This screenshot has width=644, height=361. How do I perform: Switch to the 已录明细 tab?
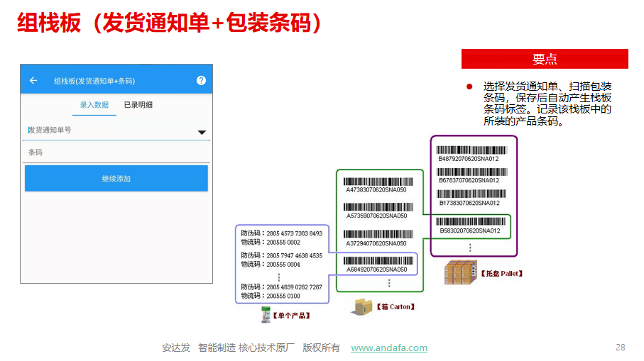pos(138,105)
